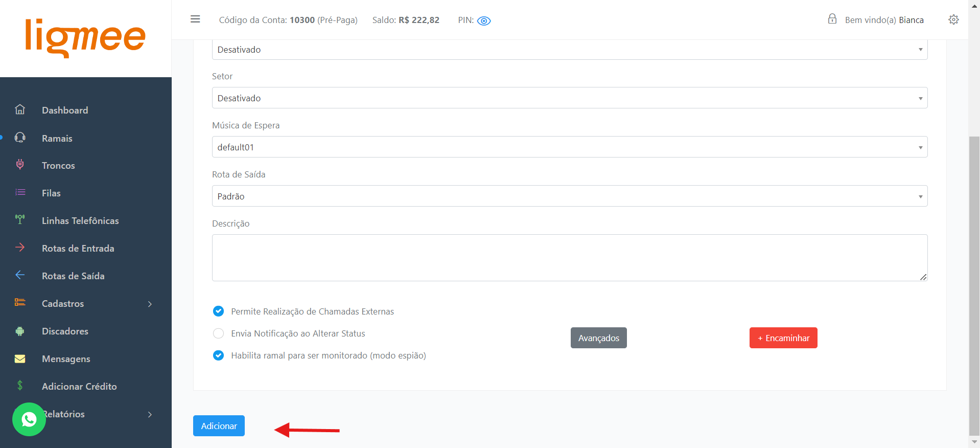Click the Ramais headset icon
This screenshot has height=448, width=980.
tap(20, 138)
